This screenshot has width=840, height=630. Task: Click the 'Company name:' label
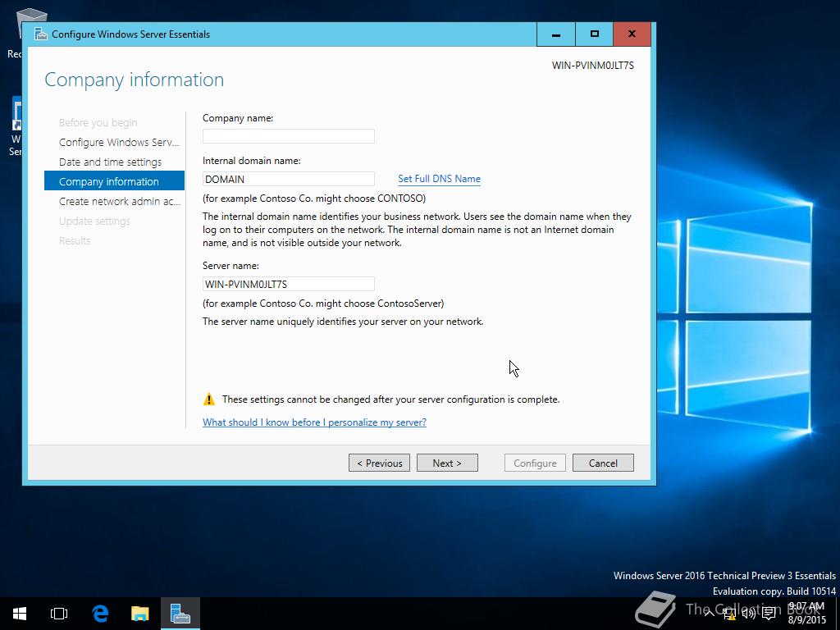[238, 118]
